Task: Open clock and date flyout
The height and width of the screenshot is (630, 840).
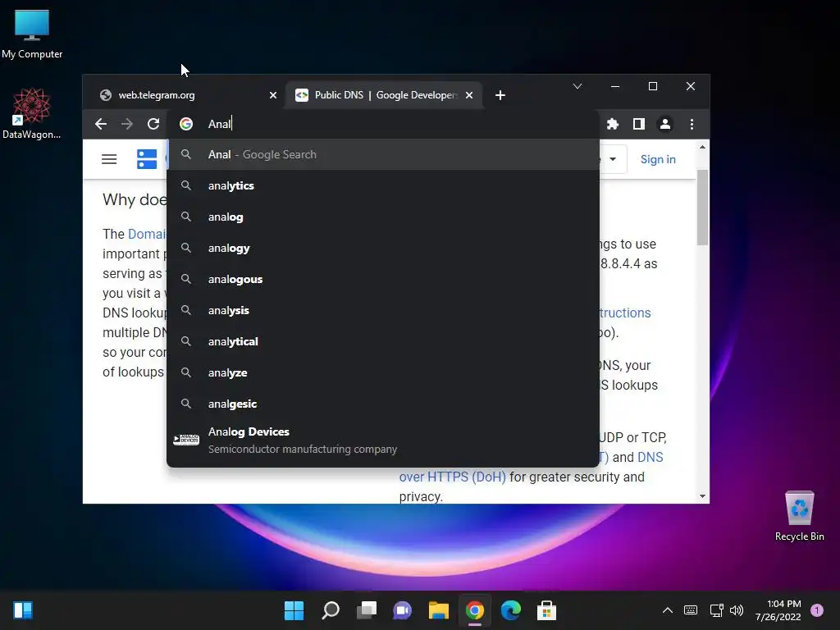Action: [778, 610]
